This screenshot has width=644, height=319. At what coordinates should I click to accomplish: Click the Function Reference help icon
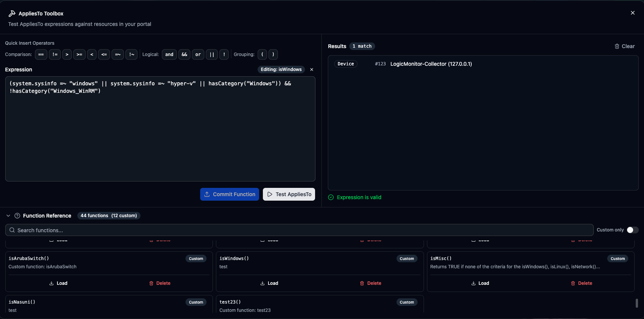pos(17,216)
